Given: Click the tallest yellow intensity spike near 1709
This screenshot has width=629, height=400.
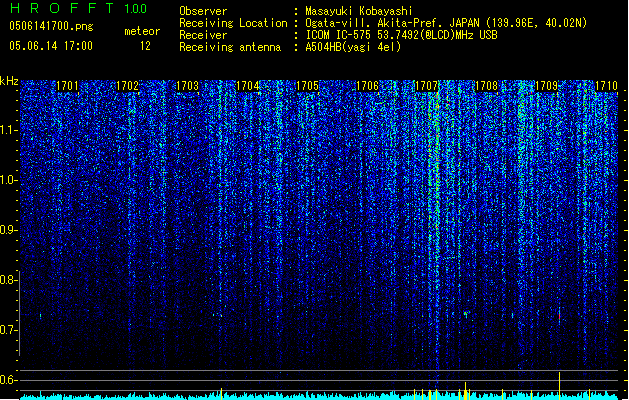Looking at the screenshot, I should (559, 386).
